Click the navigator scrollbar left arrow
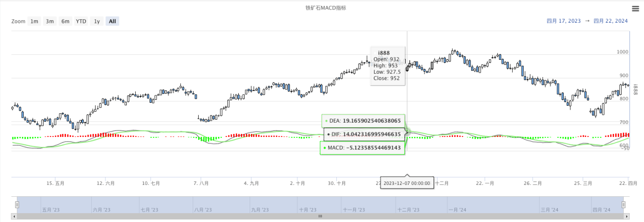 (14, 216)
